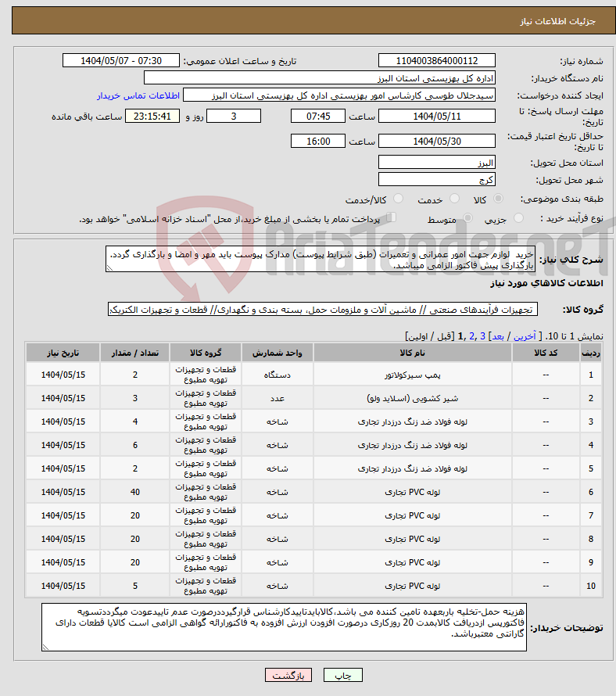Viewport: 616px width, 696px height.
Task: Click the نام کالا column header
Action: pyautogui.click(x=412, y=353)
